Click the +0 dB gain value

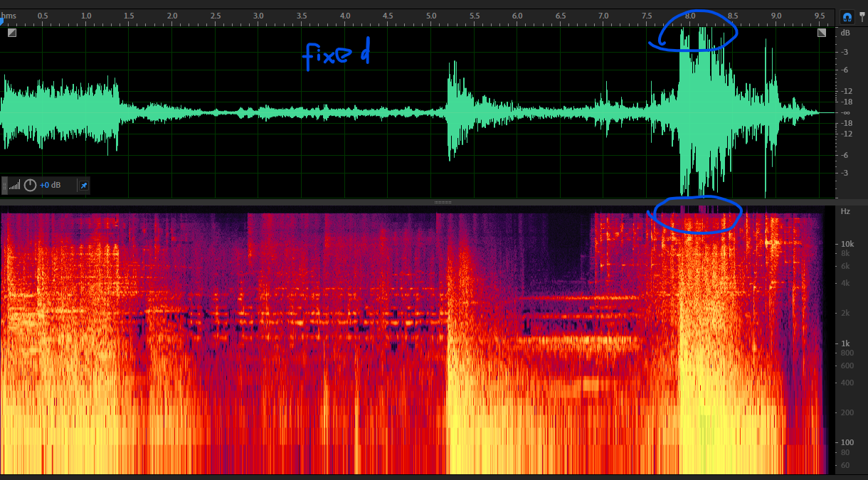[x=50, y=186]
